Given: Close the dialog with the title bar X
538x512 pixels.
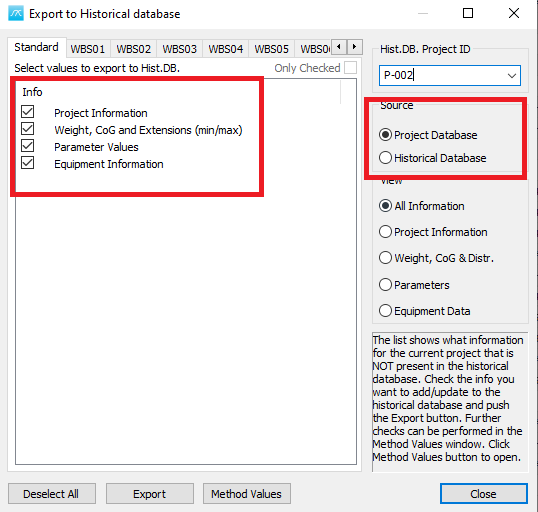Looking at the screenshot, I should [514, 13].
